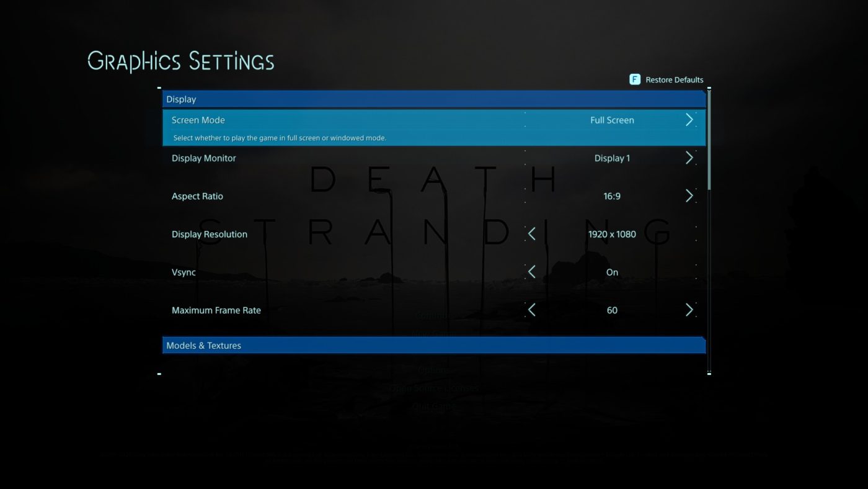Change Aspect Ratio using right chevron

click(689, 195)
